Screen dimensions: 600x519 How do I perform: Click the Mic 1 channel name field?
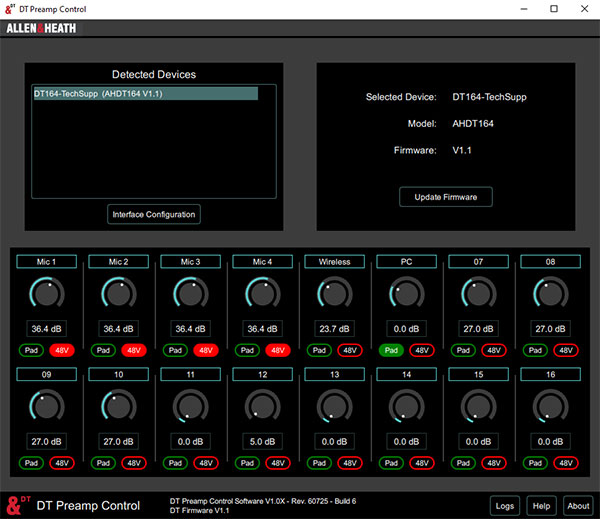[x=47, y=262]
